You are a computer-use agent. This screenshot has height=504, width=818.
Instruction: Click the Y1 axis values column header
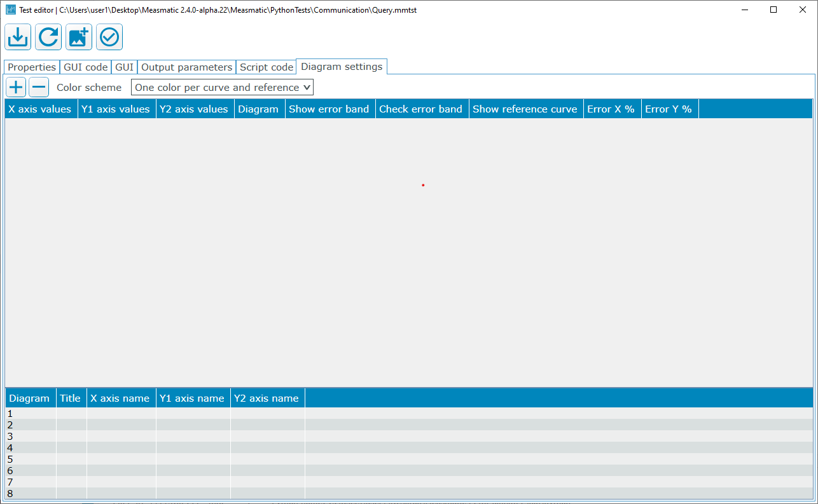(117, 109)
